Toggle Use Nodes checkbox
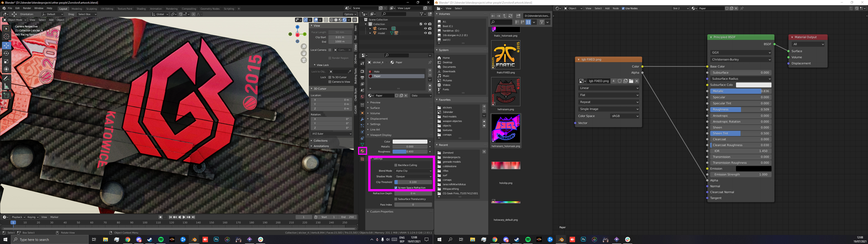Viewport: 868px width, 244px height. [x=623, y=8]
